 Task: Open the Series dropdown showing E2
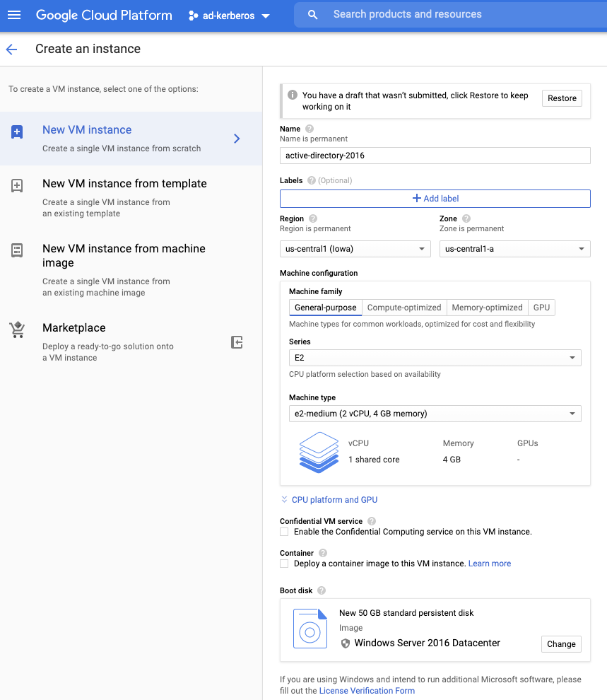point(435,358)
